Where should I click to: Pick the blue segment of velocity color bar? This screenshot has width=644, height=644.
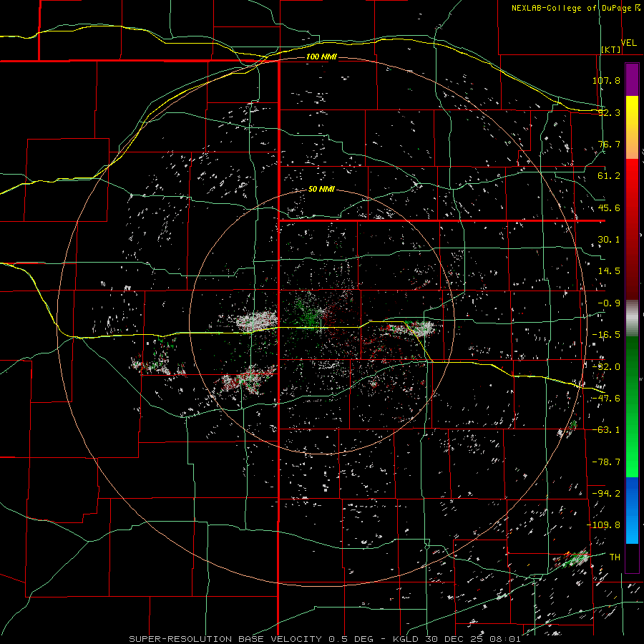[632, 510]
